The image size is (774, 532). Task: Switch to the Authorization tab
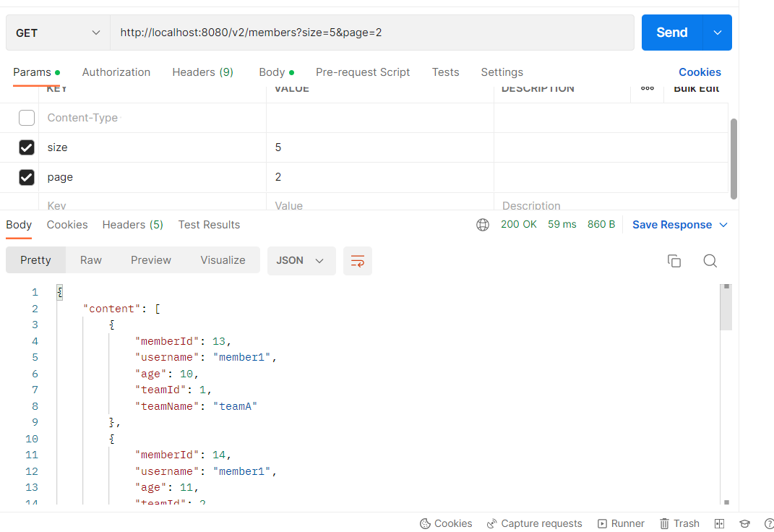click(x=116, y=72)
